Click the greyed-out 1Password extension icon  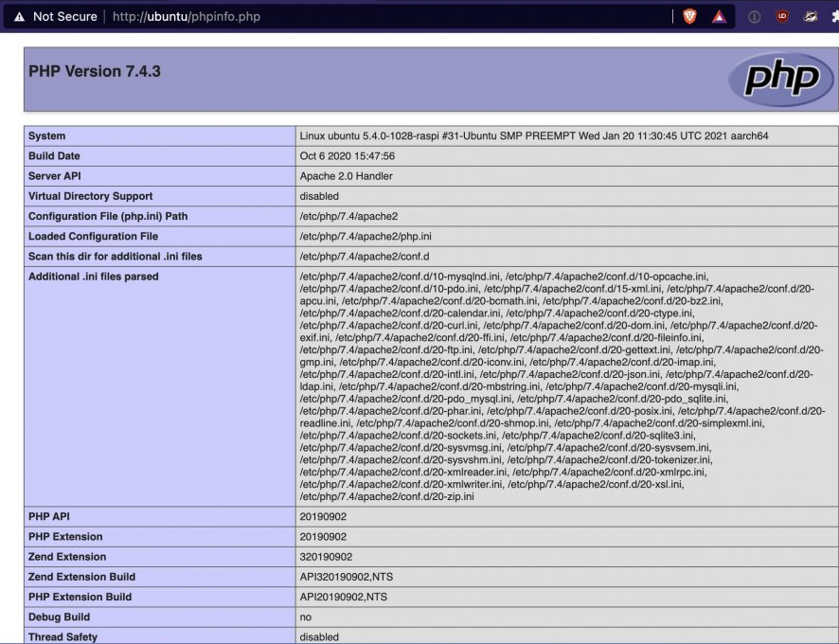point(754,17)
